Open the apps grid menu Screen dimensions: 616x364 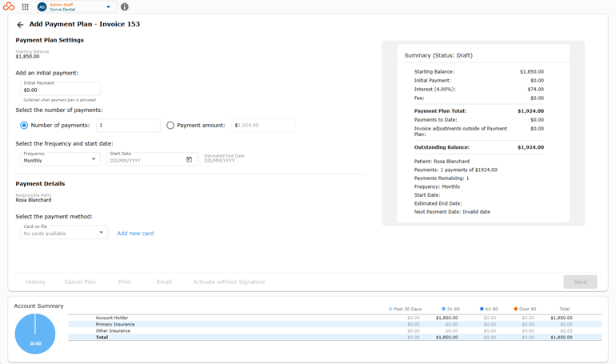(25, 6)
